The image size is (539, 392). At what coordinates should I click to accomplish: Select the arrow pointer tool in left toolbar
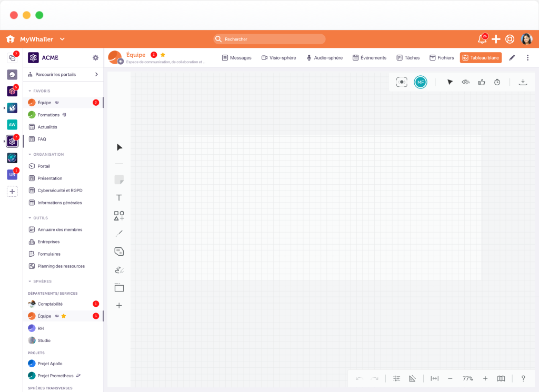(119, 147)
